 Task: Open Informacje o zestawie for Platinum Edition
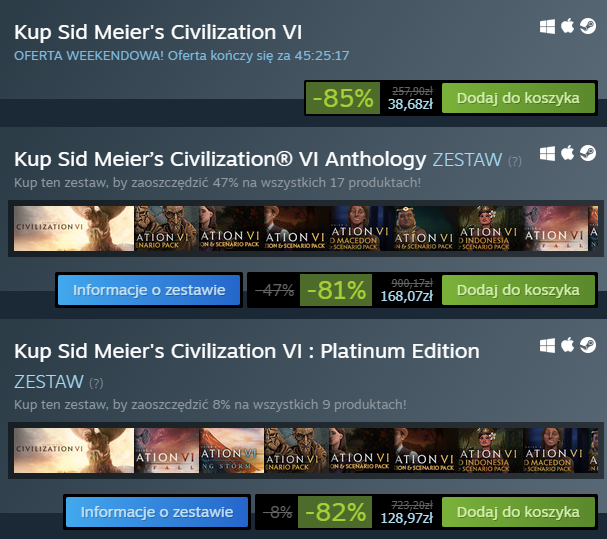[x=156, y=512]
